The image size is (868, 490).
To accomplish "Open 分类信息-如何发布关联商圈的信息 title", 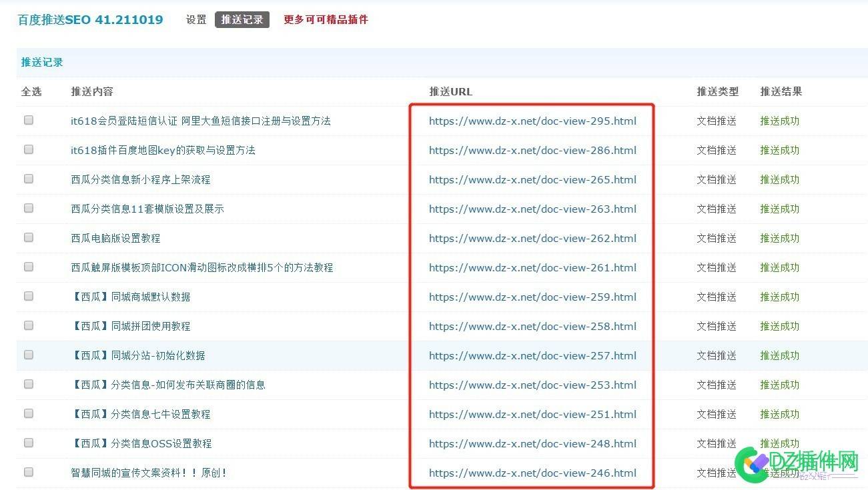I will pos(168,385).
